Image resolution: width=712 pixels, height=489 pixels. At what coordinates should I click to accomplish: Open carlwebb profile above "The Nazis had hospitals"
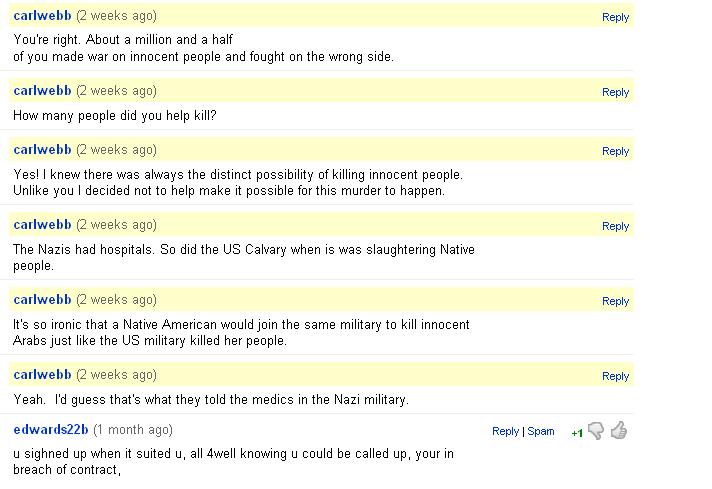pyautogui.click(x=42, y=225)
